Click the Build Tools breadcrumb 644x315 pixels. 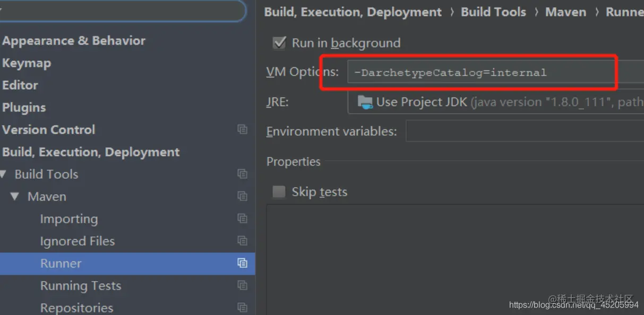pyautogui.click(x=493, y=12)
